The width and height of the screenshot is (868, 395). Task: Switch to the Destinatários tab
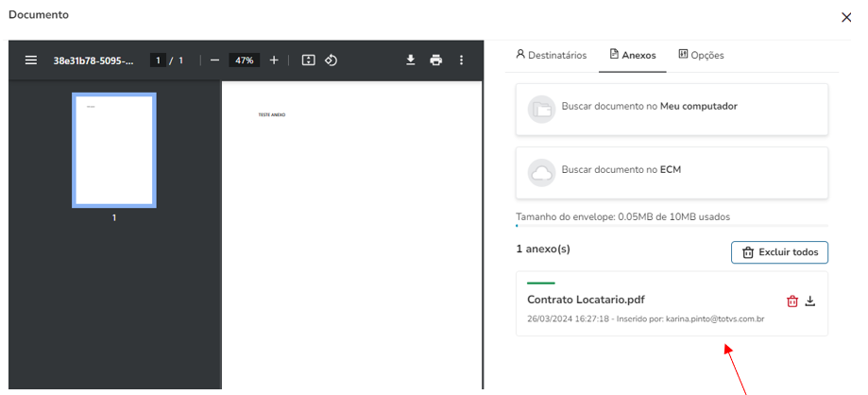tap(551, 55)
